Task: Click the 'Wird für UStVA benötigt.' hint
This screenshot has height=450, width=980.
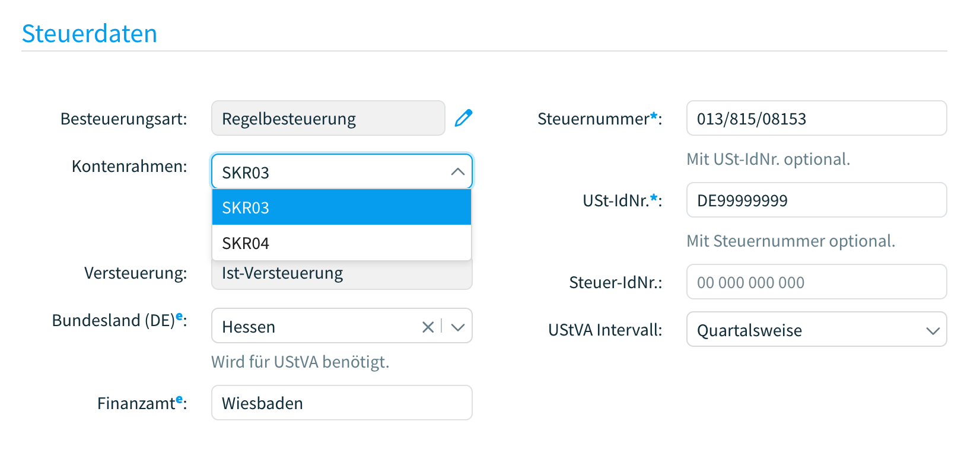Action: tap(300, 362)
